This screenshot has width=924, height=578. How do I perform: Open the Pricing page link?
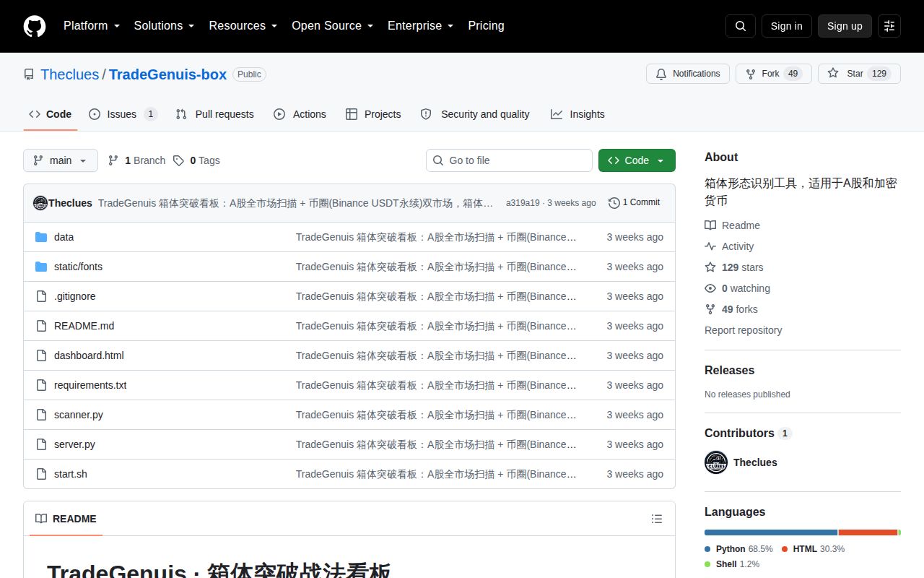(486, 26)
